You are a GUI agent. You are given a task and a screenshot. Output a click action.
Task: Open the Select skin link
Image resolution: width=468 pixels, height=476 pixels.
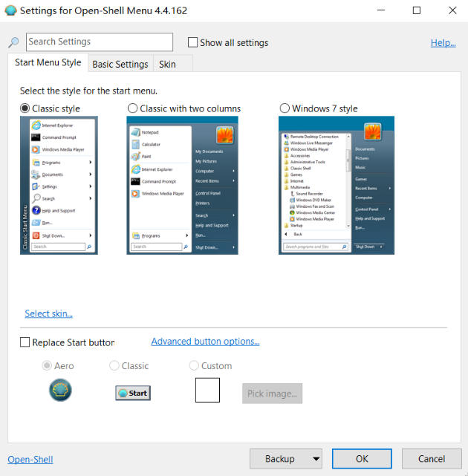[48, 313]
